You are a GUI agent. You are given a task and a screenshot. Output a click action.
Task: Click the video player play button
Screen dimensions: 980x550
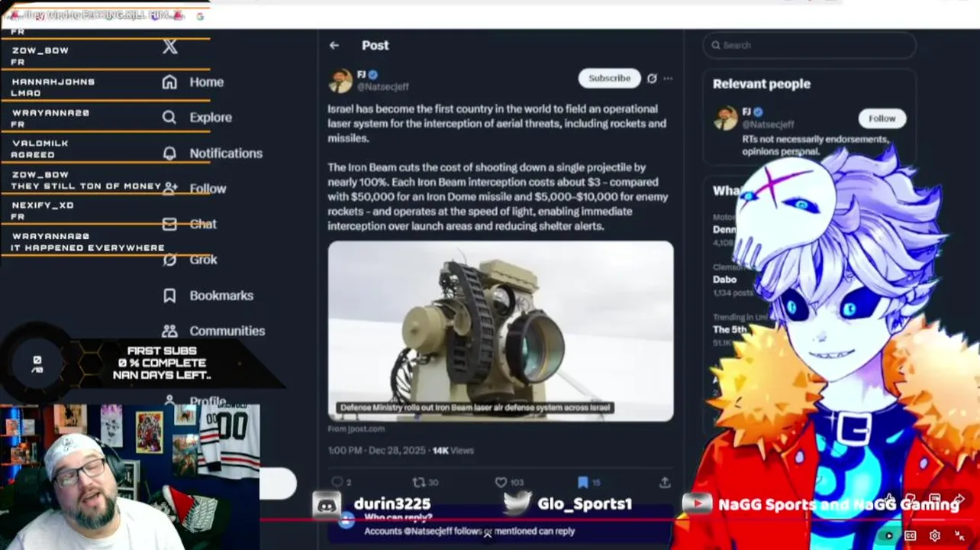(x=888, y=535)
